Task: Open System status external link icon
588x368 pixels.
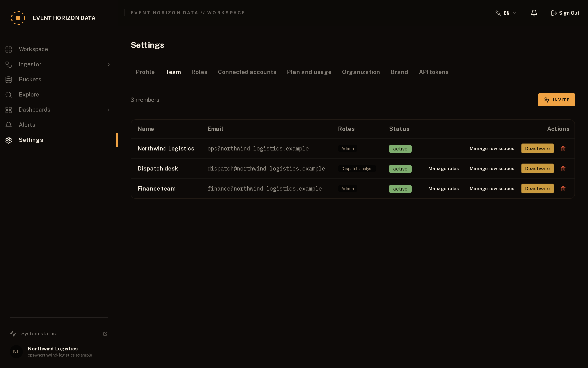Action: (105, 334)
